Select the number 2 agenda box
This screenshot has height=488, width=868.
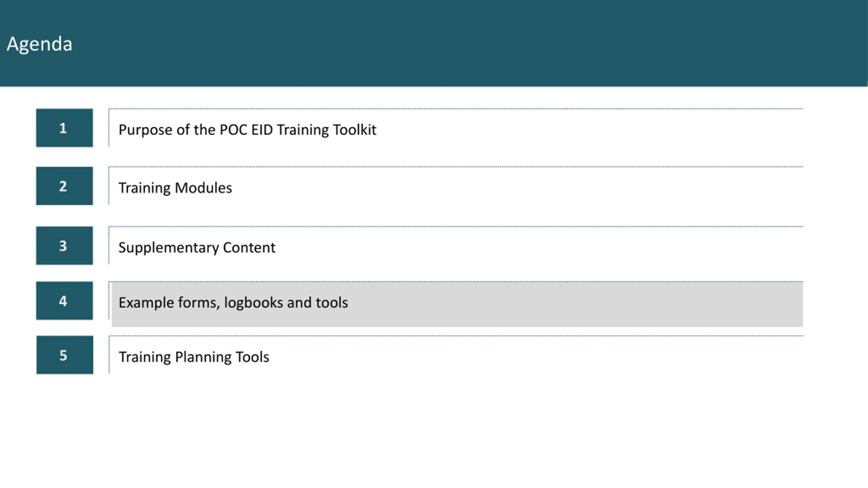coord(64,186)
